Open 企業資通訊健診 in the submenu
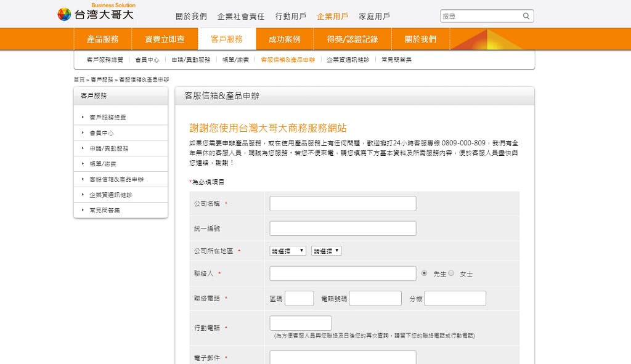 click(x=348, y=60)
